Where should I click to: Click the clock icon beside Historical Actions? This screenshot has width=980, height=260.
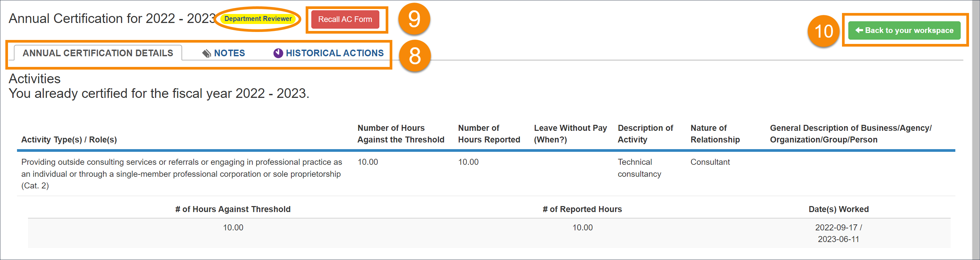point(278,53)
